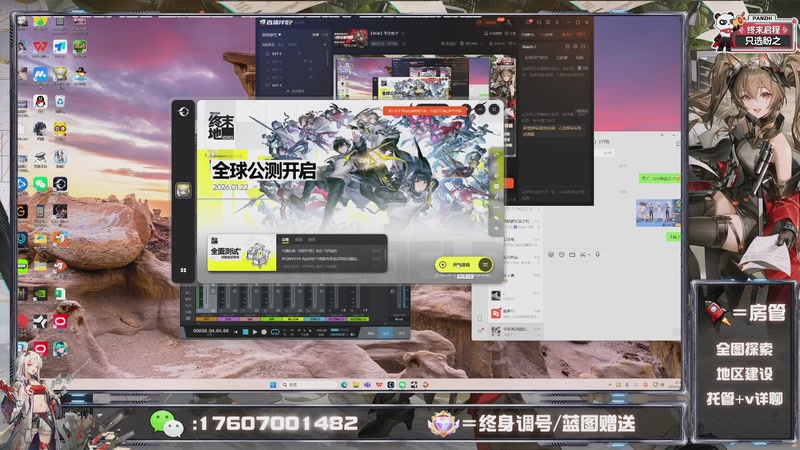
Task: Open the 全面测试 banner thumbnail in the launcher
Action: [x=242, y=254]
